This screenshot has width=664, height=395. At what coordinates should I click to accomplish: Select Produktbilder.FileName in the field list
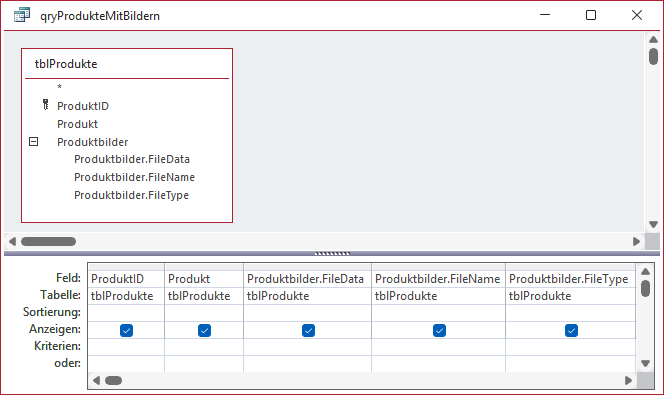point(134,177)
